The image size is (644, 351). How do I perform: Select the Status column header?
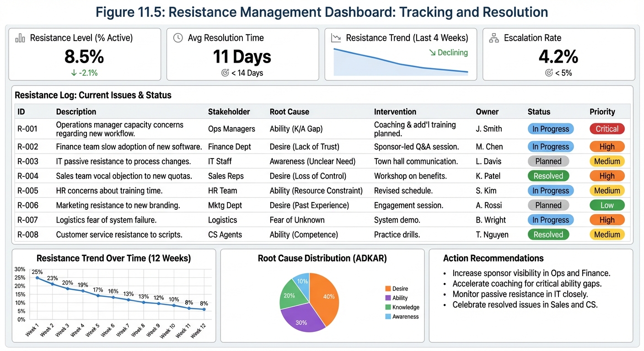tap(539, 112)
